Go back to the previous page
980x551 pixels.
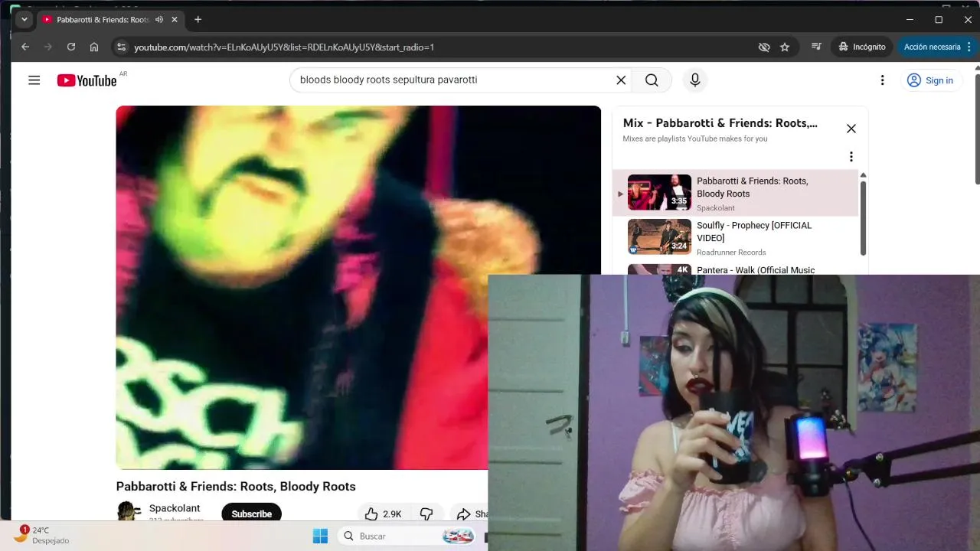click(x=25, y=47)
